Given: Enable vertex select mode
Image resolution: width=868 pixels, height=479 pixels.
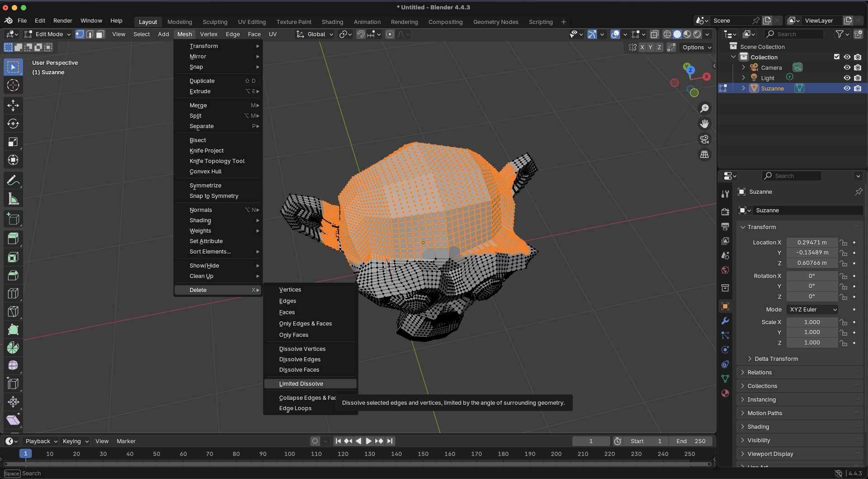Looking at the screenshot, I should [x=80, y=34].
